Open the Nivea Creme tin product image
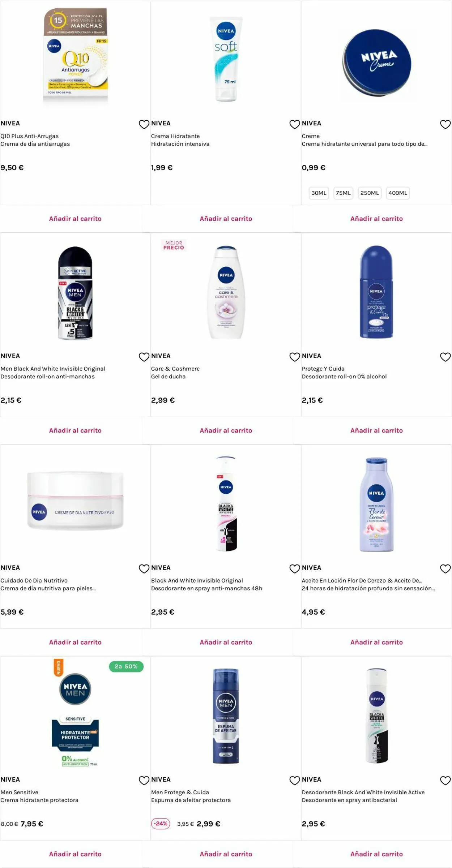452x868 pixels. [x=376, y=63]
